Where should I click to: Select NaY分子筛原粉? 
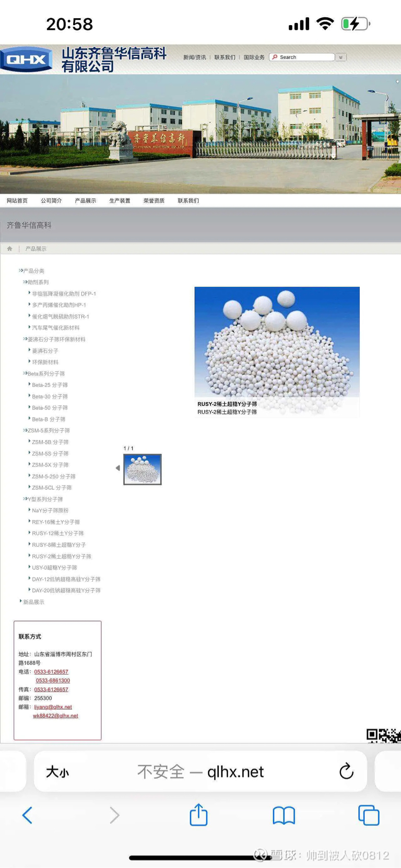click(x=50, y=510)
